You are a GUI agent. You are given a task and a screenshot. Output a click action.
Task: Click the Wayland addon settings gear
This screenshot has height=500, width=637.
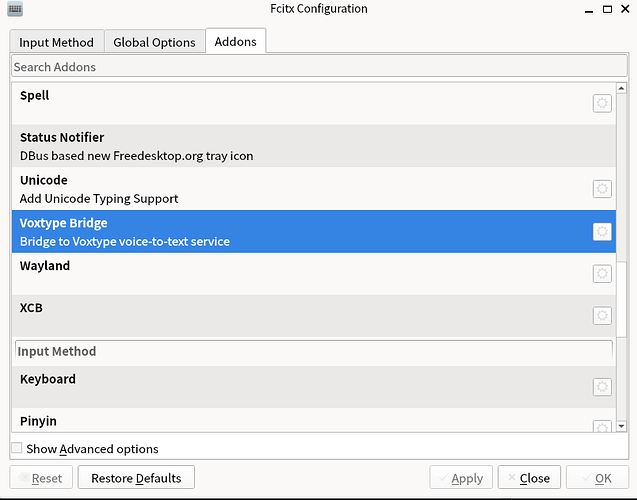coord(602,273)
